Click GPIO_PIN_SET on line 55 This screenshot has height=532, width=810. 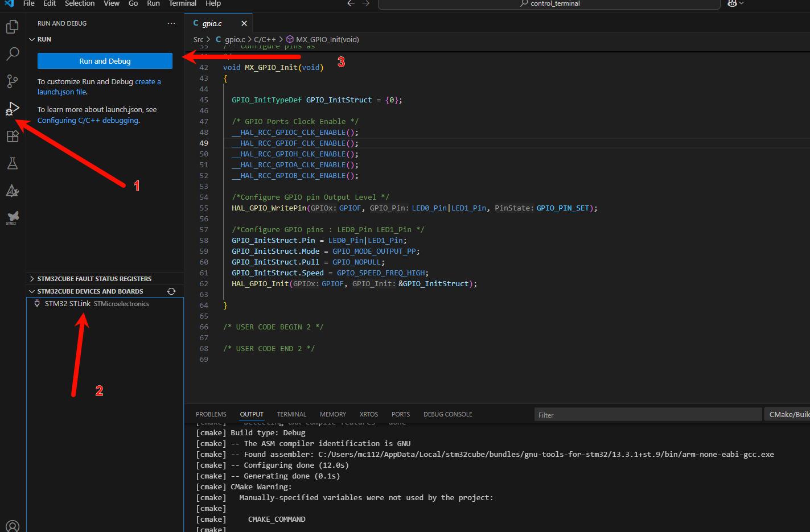click(562, 208)
